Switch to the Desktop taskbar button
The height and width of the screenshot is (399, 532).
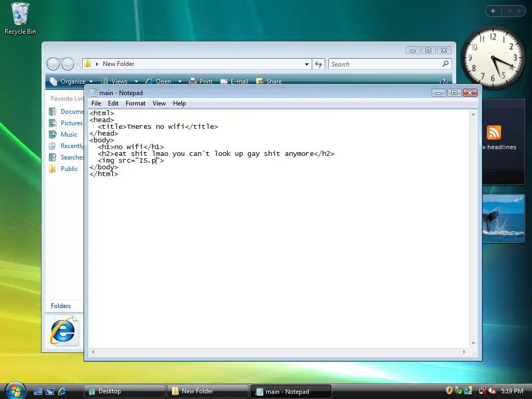pyautogui.click(x=125, y=391)
